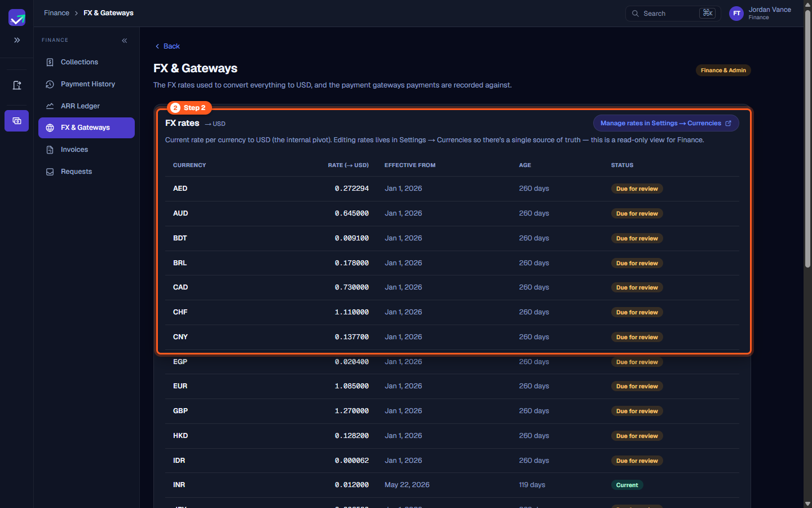Expand the icon rail with double chevron
This screenshot has height=508, width=812.
pyautogui.click(x=17, y=40)
